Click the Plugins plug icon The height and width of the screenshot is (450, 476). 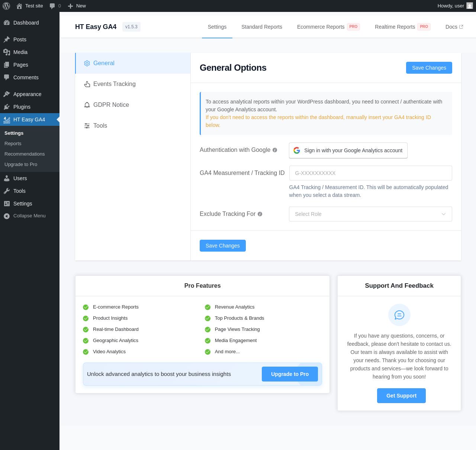pyautogui.click(x=7, y=107)
